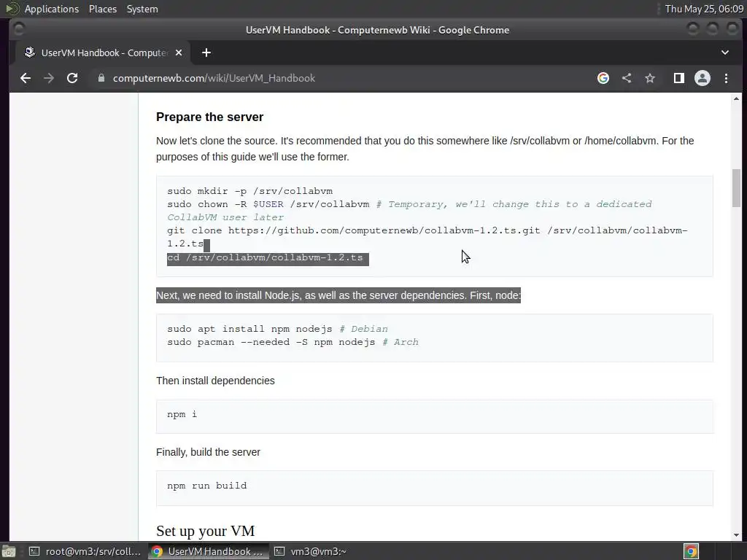
Task: Click the clock showing Thu May 25
Action: tap(704, 9)
